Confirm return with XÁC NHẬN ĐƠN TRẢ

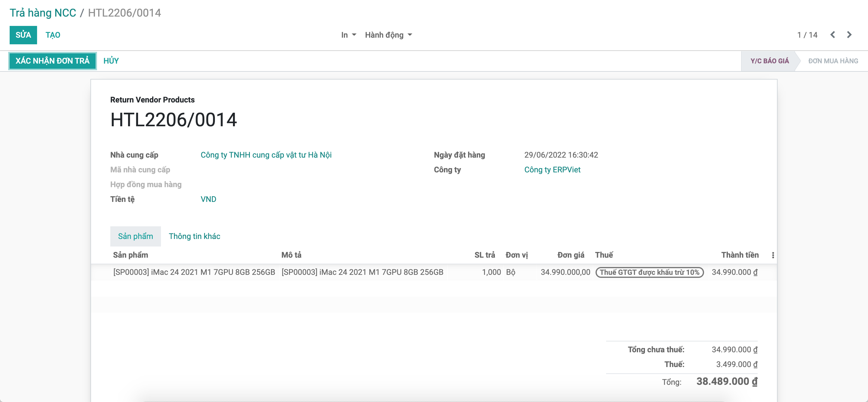point(52,61)
